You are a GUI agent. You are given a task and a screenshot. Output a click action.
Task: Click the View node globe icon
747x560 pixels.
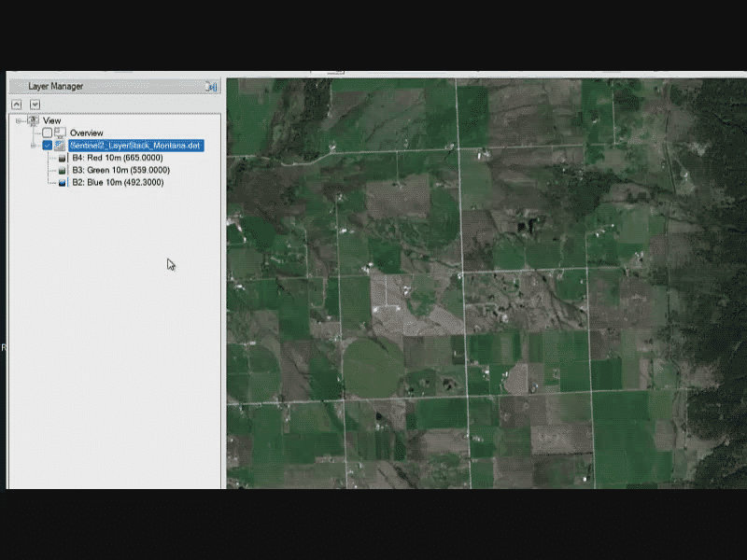pyautogui.click(x=34, y=120)
